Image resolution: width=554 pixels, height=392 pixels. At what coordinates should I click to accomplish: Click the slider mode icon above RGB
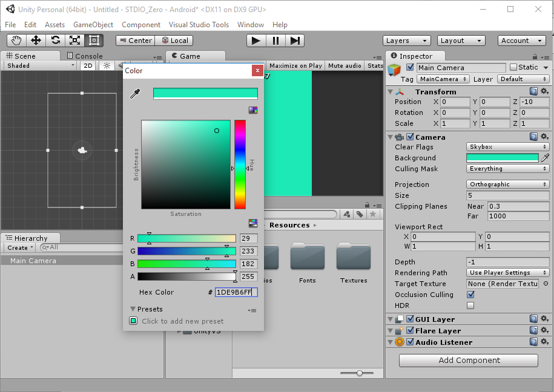click(x=253, y=223)
